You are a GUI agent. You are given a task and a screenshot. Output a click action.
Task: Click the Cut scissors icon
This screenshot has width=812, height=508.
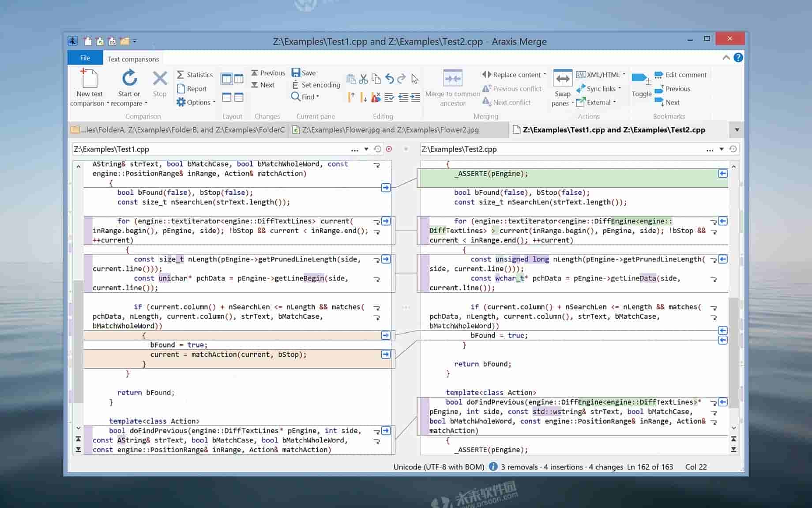[363, 79]
